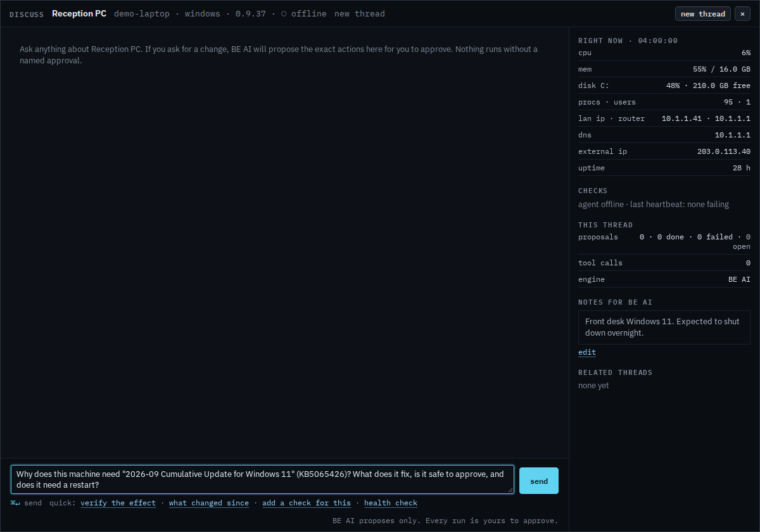Click the demo-laptop hostname text

[x=142, y=14]
